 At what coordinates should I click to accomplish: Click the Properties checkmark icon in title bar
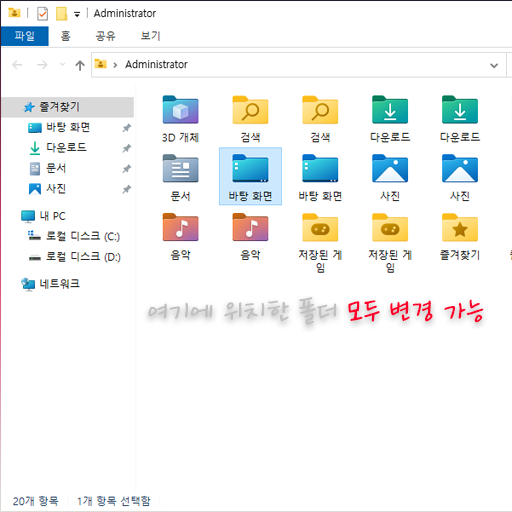(42, 14)
